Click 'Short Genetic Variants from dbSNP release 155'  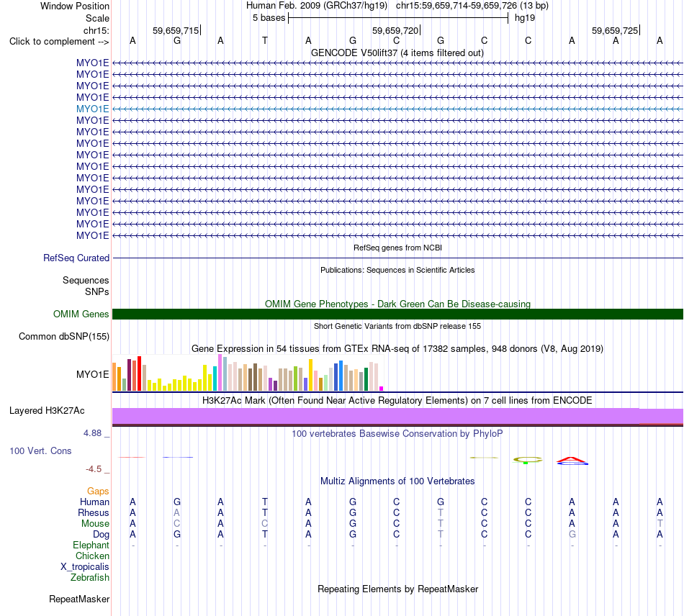[397, 326]
